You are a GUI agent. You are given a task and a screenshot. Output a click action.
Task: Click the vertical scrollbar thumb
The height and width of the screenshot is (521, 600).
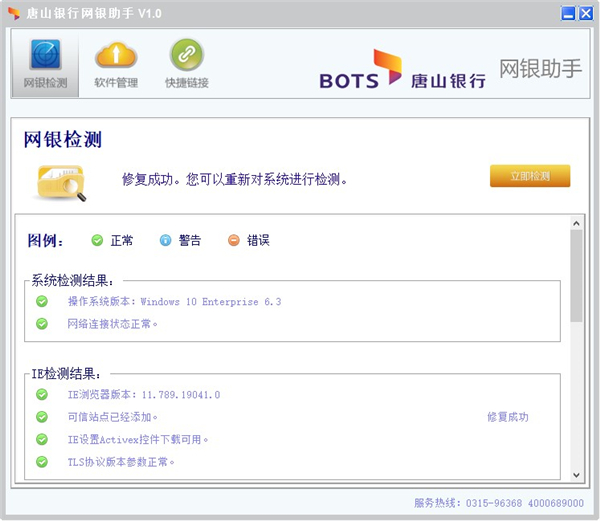576,275
